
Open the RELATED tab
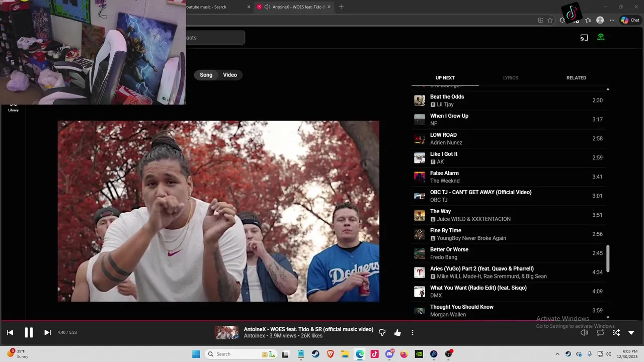(x=576, y=78)
